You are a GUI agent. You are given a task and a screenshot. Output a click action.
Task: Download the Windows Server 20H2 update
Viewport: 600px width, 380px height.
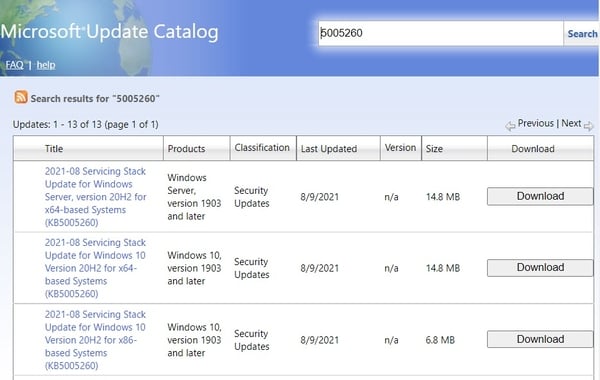click(x=540, y=196)
